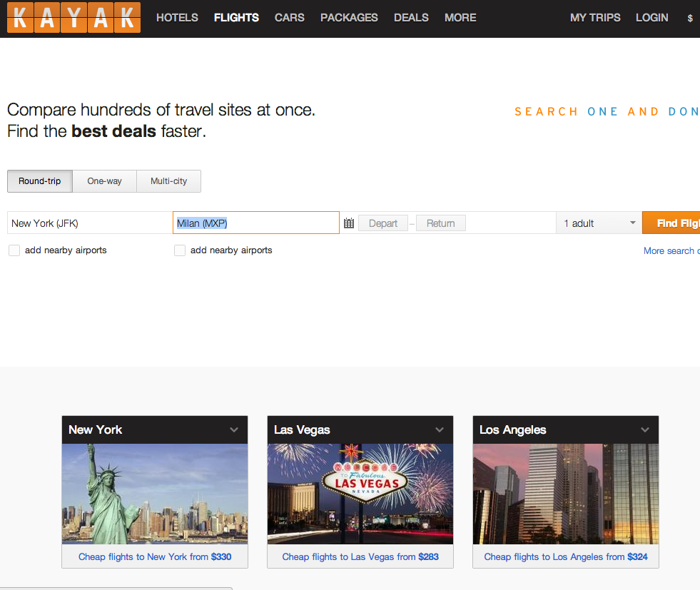700x590 pixels.
Task: Open Cheap flights to Los Angeles from $324
Action: [566, 556]
